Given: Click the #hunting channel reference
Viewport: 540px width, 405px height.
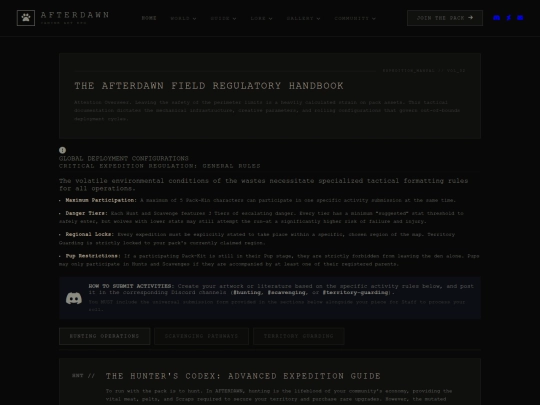Looking at the screenshot, I should [247, 292].
